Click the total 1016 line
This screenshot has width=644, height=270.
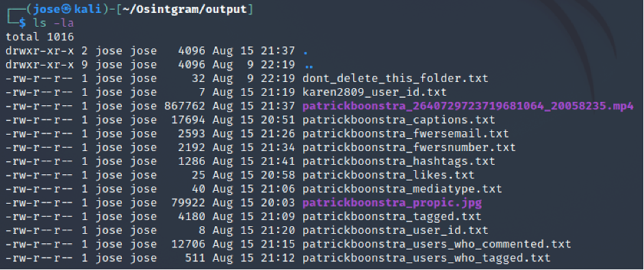tap(40, 37)
